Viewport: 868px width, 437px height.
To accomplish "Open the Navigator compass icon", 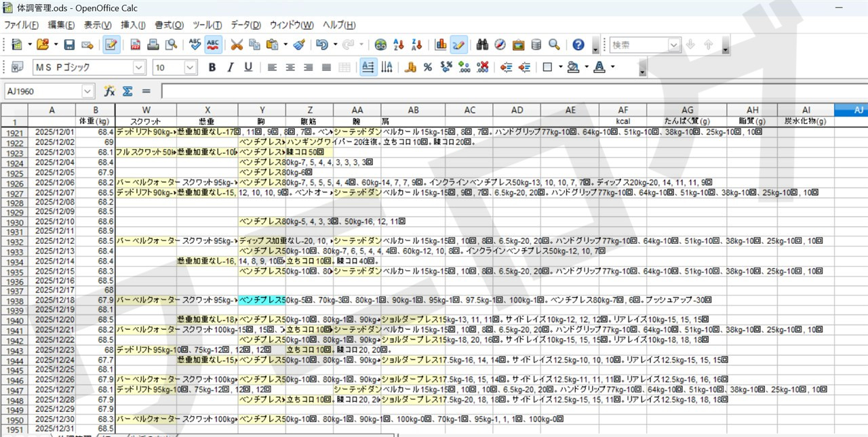I will [500, 45].
